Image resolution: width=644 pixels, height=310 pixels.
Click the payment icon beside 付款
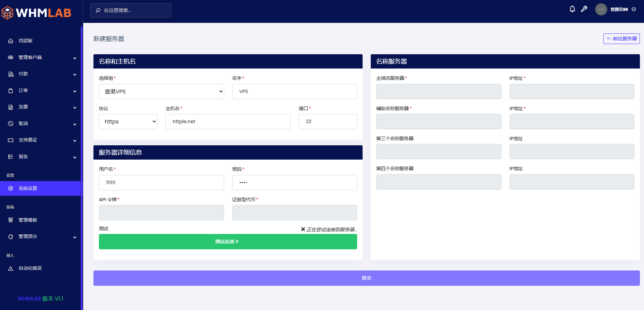pos(11,74)
